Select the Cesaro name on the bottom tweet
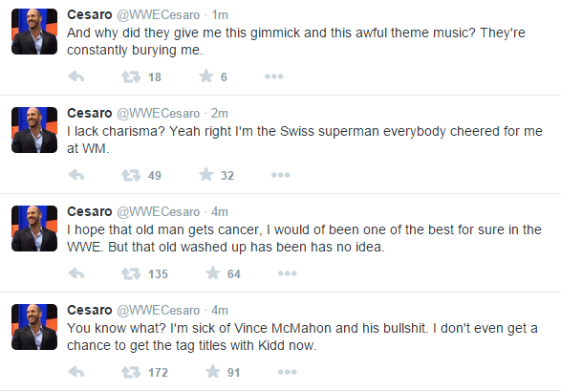 coord(90,310)
